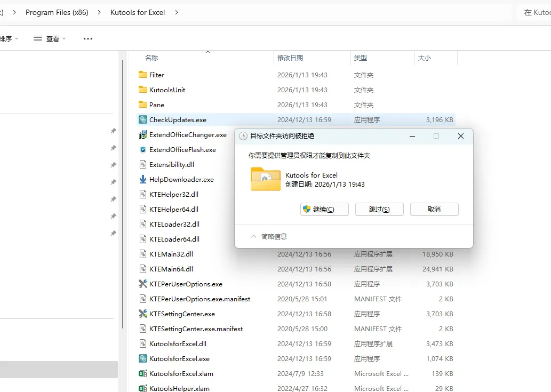Viewport: 551px width, 392px height.
Task: Click the KTEPerUserOptions.exe.manifest file icon
Action: (142, 299)
